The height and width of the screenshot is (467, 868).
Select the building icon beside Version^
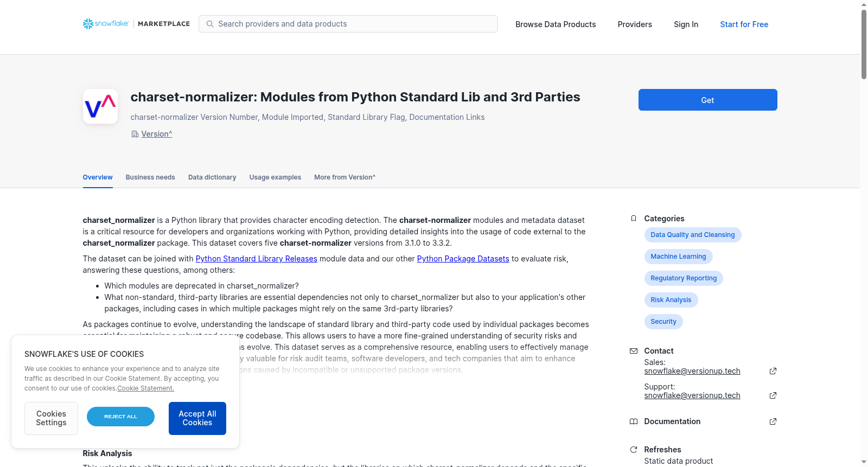[135, 134]
